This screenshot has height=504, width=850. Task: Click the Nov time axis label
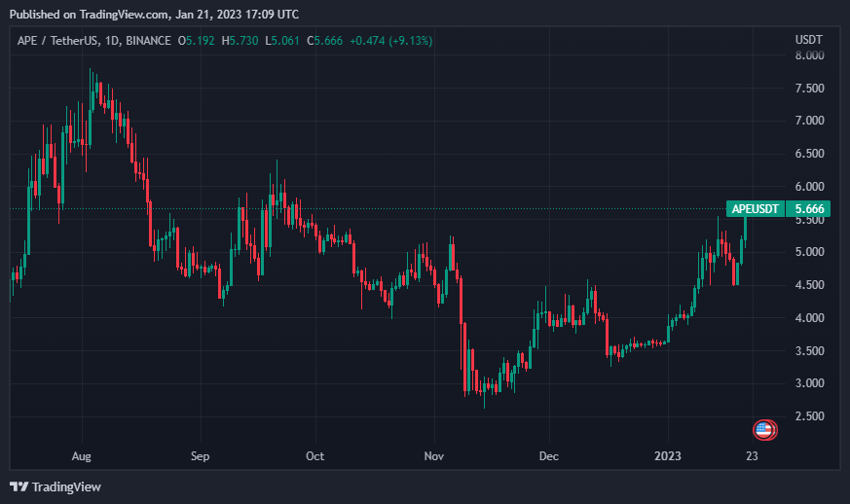(433, 456)
